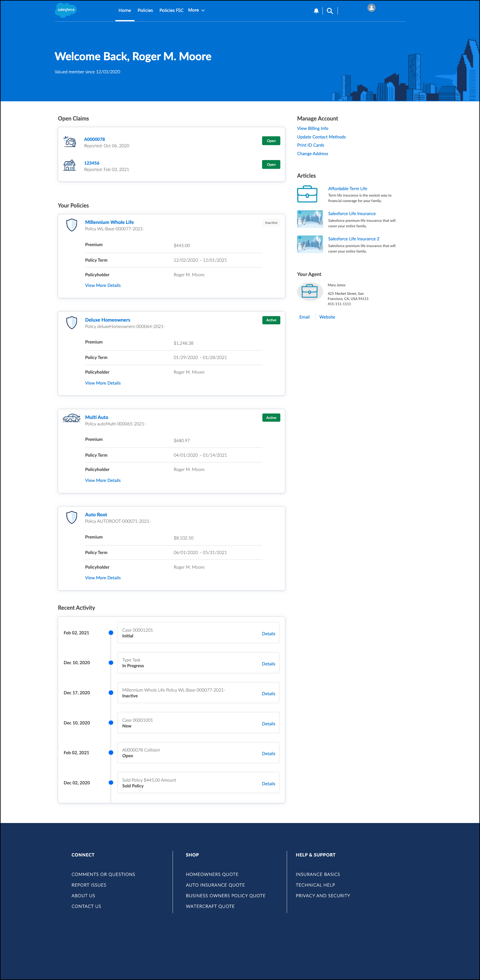Email agent Mary Jones
This screenshot has width=480, height=980.
(x=304, y=317)
